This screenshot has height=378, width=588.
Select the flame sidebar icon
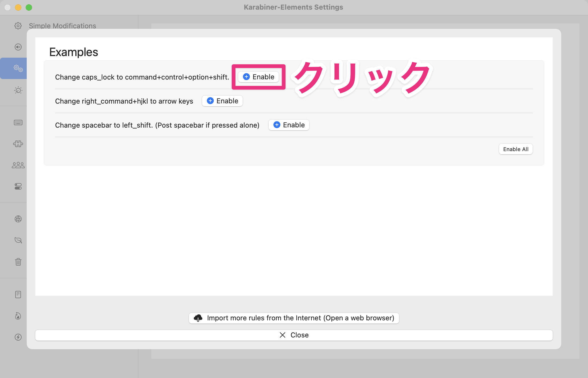[18, 316]
